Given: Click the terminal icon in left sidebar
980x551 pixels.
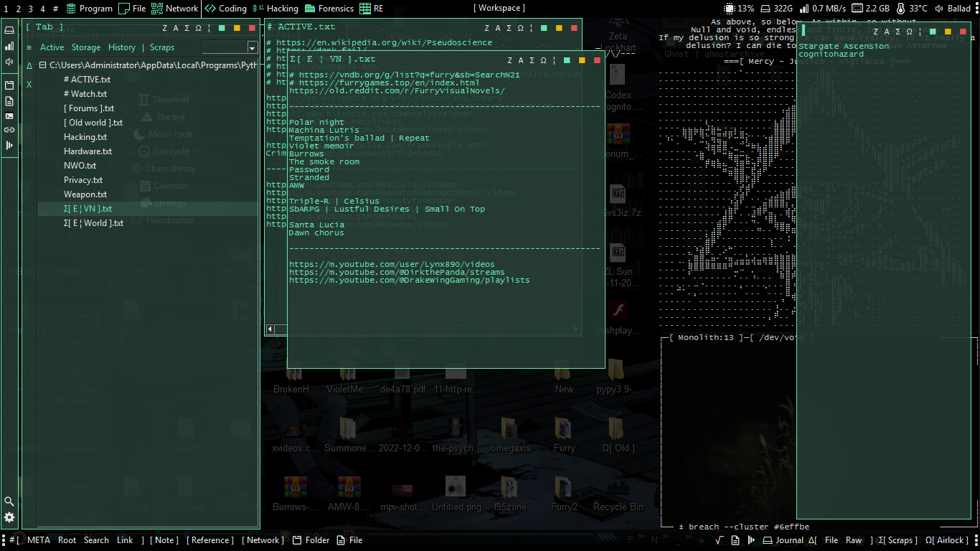Looking at the screenshot, I should (9, 116).
